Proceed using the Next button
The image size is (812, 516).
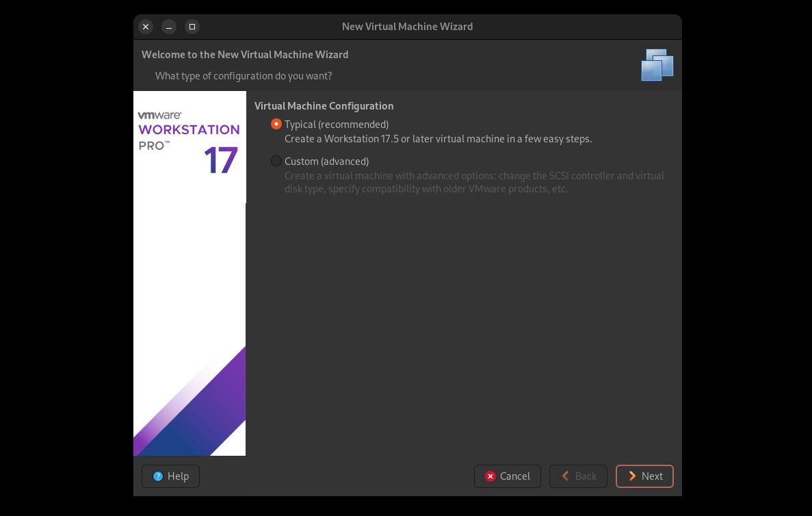[x=644, y=476]
